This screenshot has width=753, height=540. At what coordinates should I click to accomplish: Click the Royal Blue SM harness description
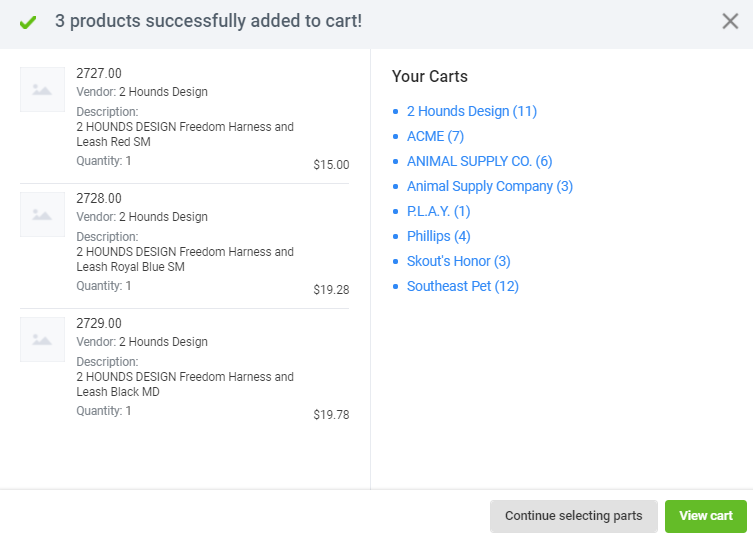[x=185, y=260]
